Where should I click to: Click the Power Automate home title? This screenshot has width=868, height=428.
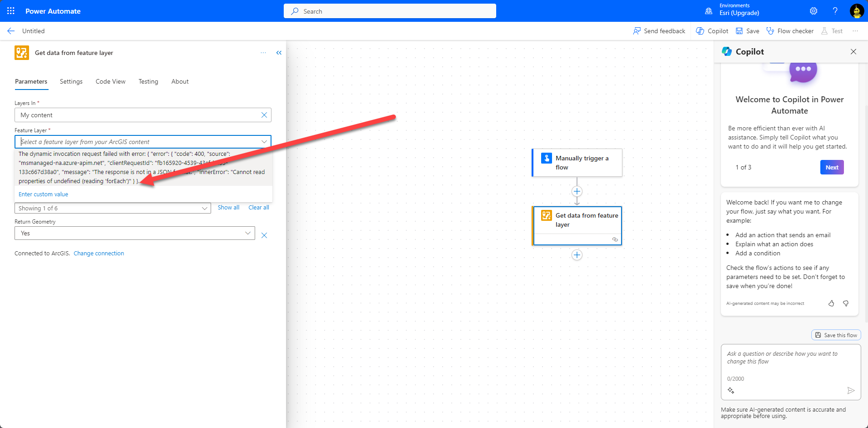tap(53, 11)
